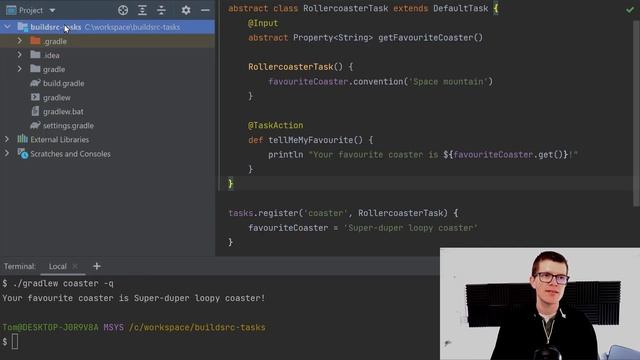Click the @TaskAction annotation
Image resolution: width=640 pixels, height=360 pixels.
[276, 125]
